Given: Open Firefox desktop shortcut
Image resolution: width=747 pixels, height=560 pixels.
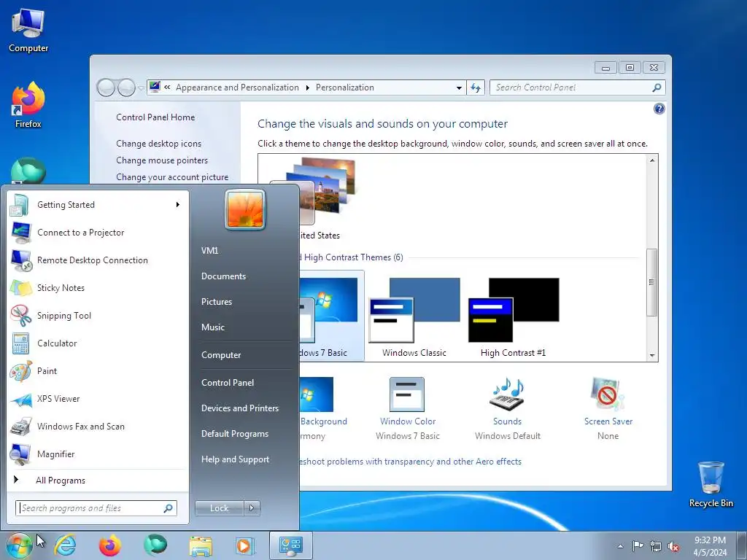Looking at the screenshot, I should (28, 105).
